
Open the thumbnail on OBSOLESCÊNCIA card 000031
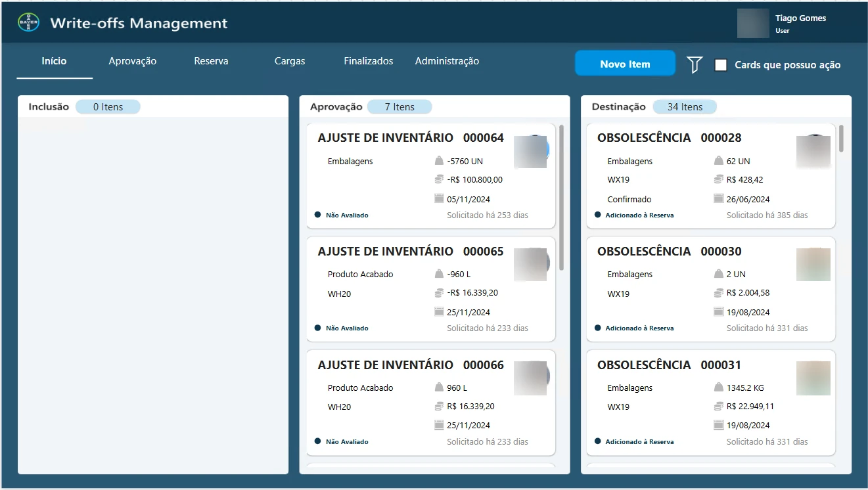point(813,378)
